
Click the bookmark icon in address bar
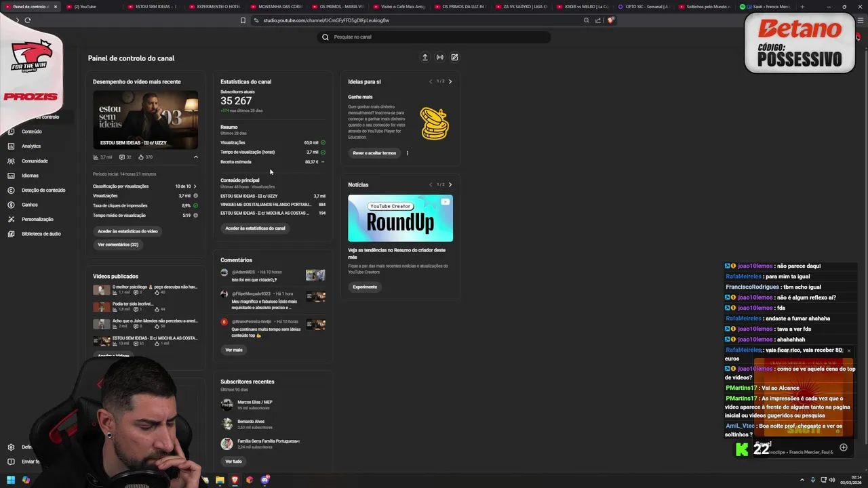point(243,20)
